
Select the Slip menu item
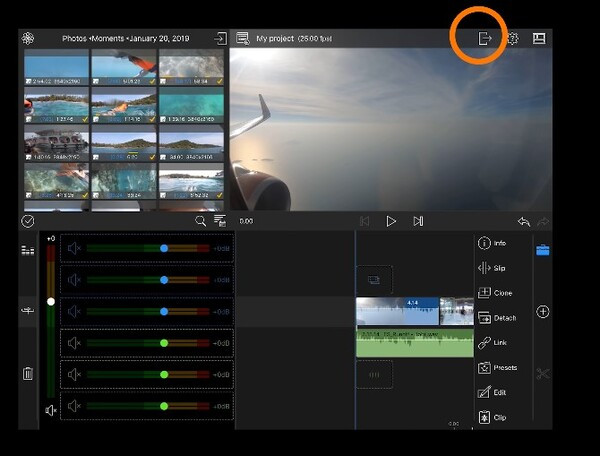click(x=492, y=268)
